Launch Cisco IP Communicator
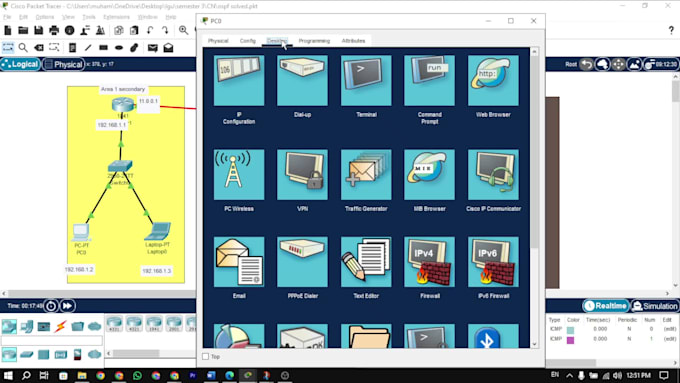This screenshot has width=680, height=383. click(493, 175)
